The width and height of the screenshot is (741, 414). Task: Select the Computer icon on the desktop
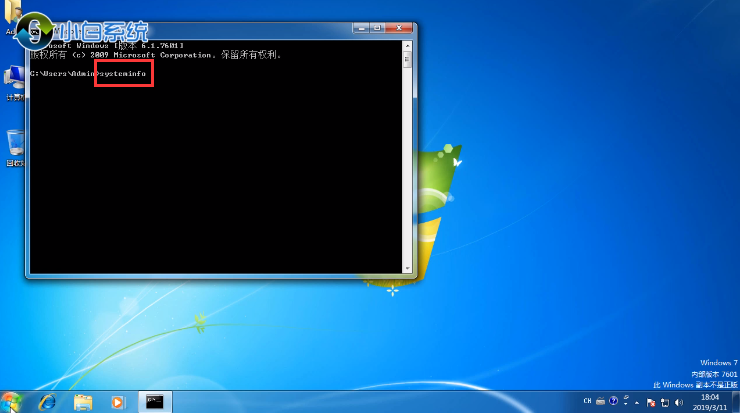(x=15, y=80)
